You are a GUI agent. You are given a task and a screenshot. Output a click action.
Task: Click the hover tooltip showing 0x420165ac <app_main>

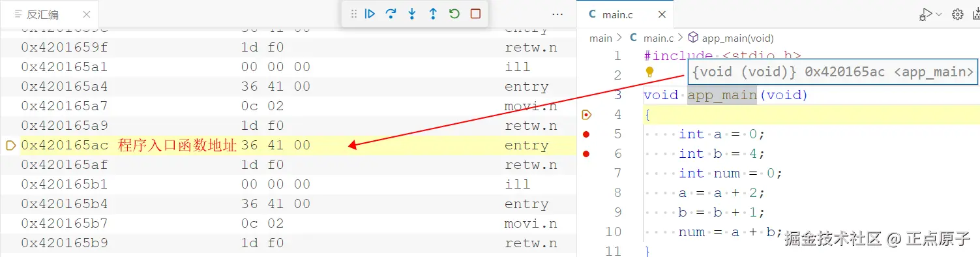[x=833, y=72]
